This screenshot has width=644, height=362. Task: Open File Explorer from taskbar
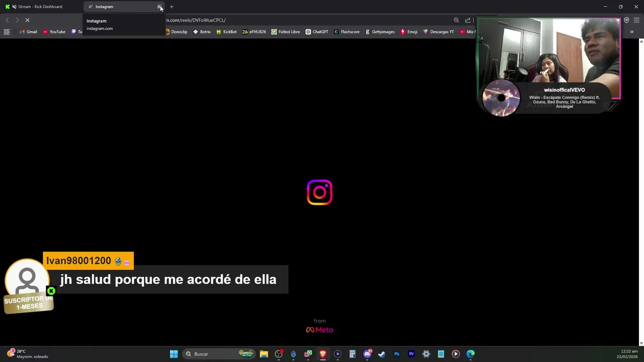264,354
